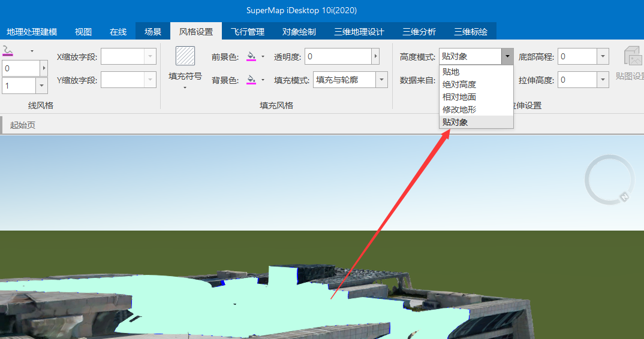Switch to the 视图 tab

point(83,32)
